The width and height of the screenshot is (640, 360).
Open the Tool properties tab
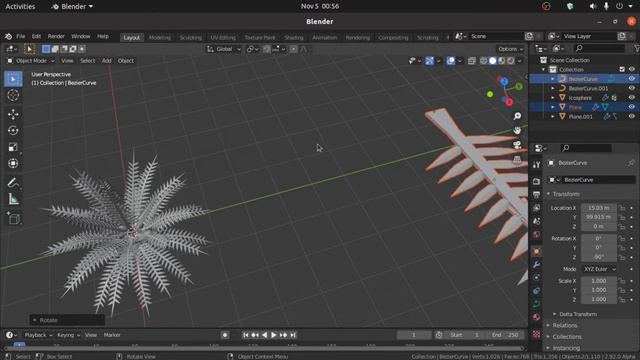pos(536,164)
